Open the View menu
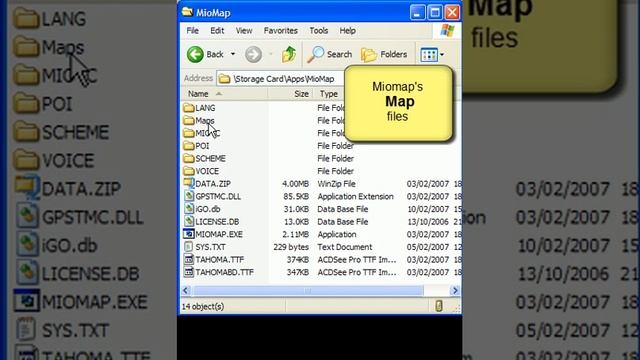Screen dimensions: 640x360 coord(244,31)
